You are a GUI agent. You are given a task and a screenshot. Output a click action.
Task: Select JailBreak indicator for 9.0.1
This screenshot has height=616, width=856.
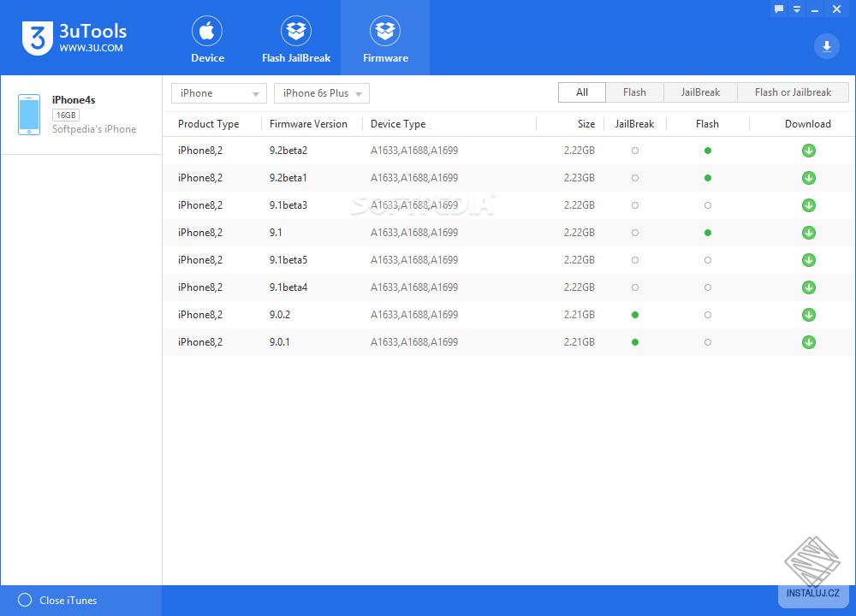coord(634,342)
